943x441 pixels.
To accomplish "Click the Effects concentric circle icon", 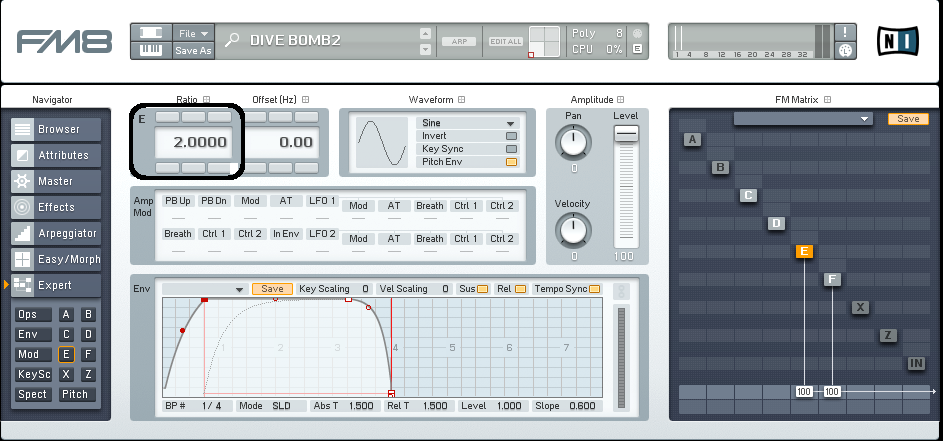I will [22, 207].
